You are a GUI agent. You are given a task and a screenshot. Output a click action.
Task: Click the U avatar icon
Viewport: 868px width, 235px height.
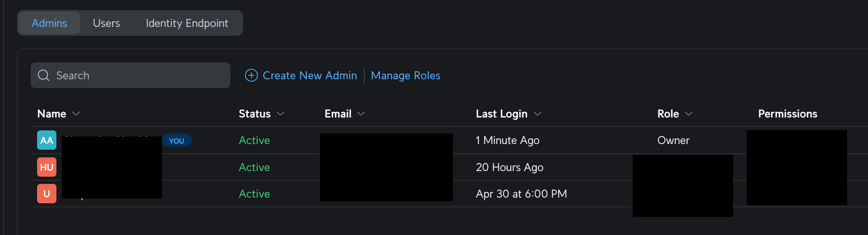coord(46,194)
